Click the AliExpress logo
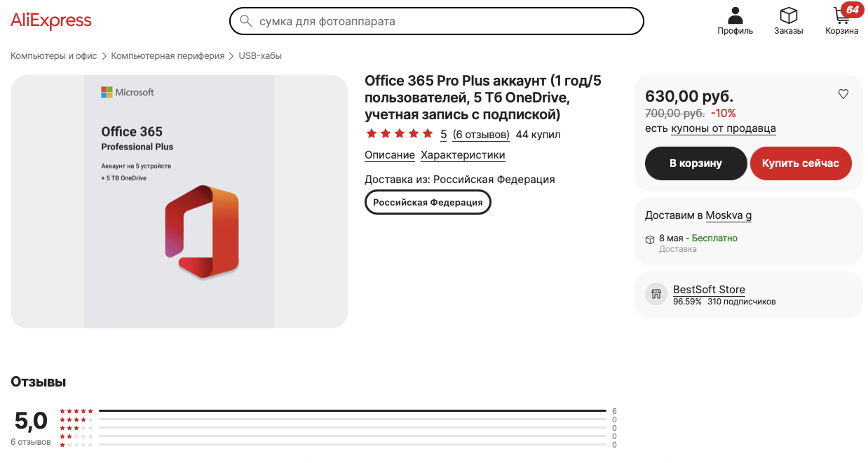This screenshot has height=463, width=868. click(x=50, y=21)
